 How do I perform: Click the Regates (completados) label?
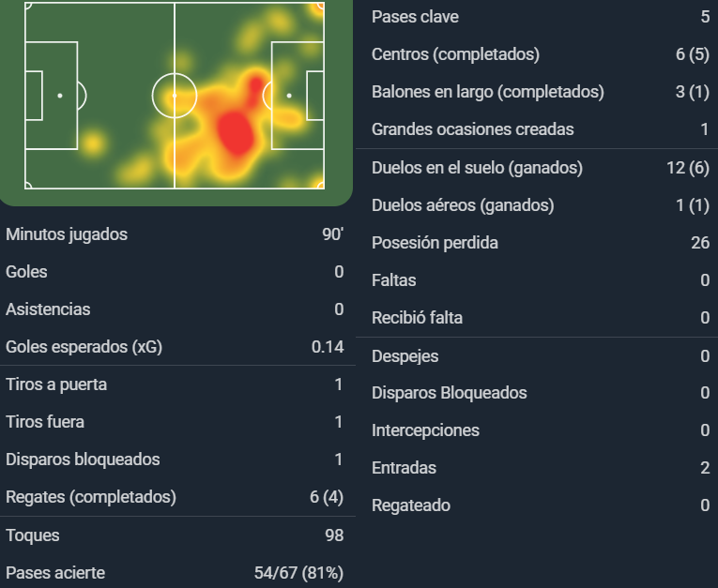tap(91, 497)
